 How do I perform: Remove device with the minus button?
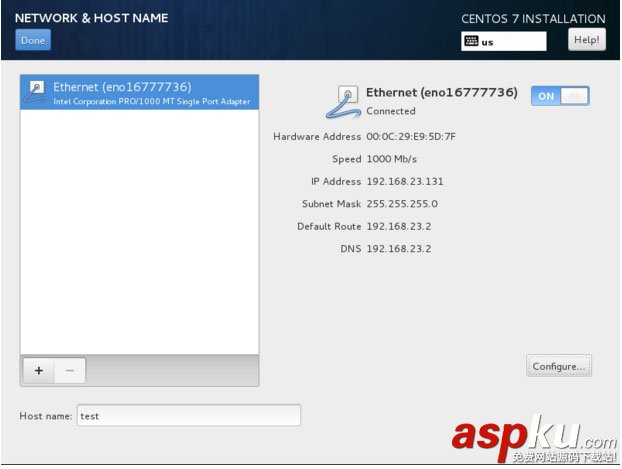(70, 371)
